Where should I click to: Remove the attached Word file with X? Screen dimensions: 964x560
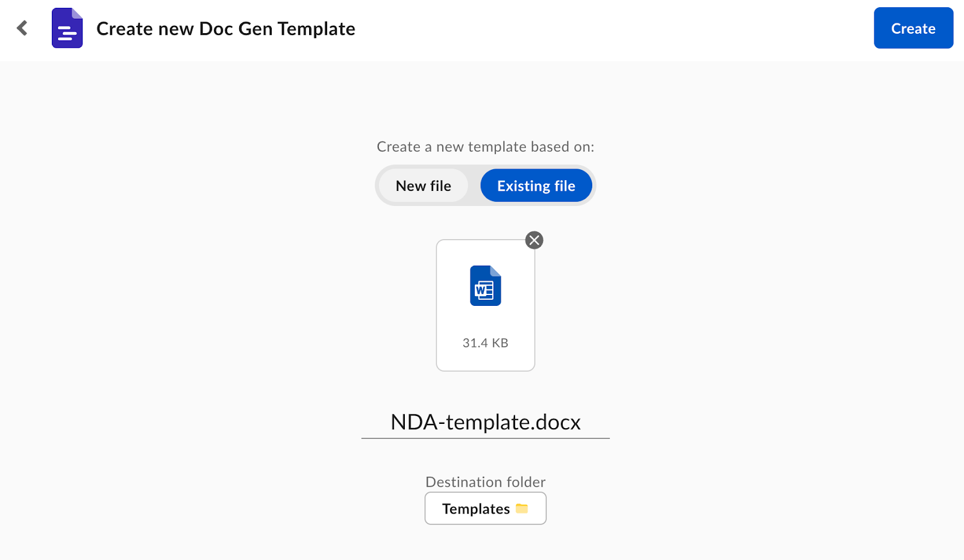tap(534, 240)
